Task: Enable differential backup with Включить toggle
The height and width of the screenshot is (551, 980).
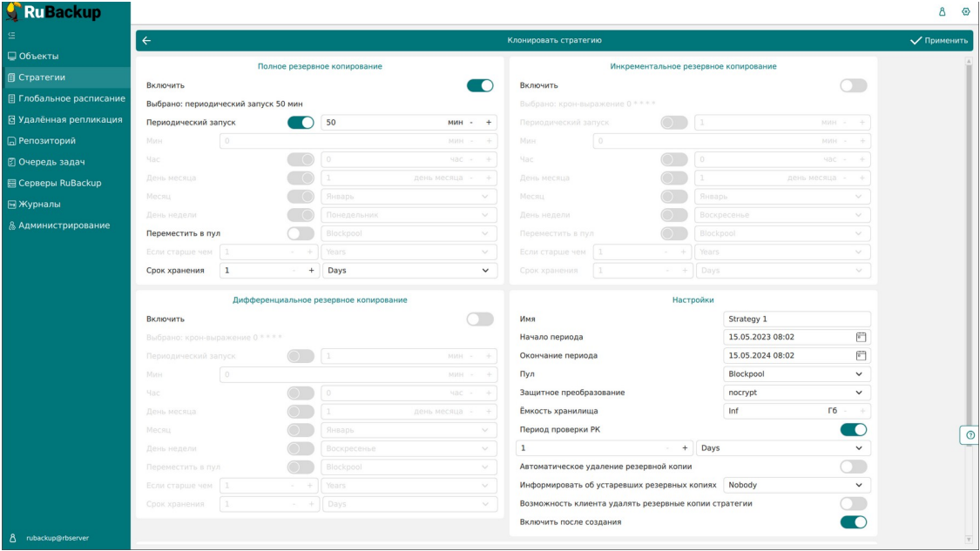Action: [480, 319]
